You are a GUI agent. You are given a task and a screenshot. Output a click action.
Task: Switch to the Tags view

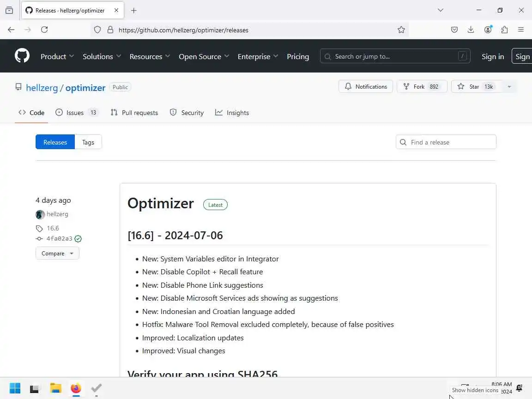tap(88, 142)
